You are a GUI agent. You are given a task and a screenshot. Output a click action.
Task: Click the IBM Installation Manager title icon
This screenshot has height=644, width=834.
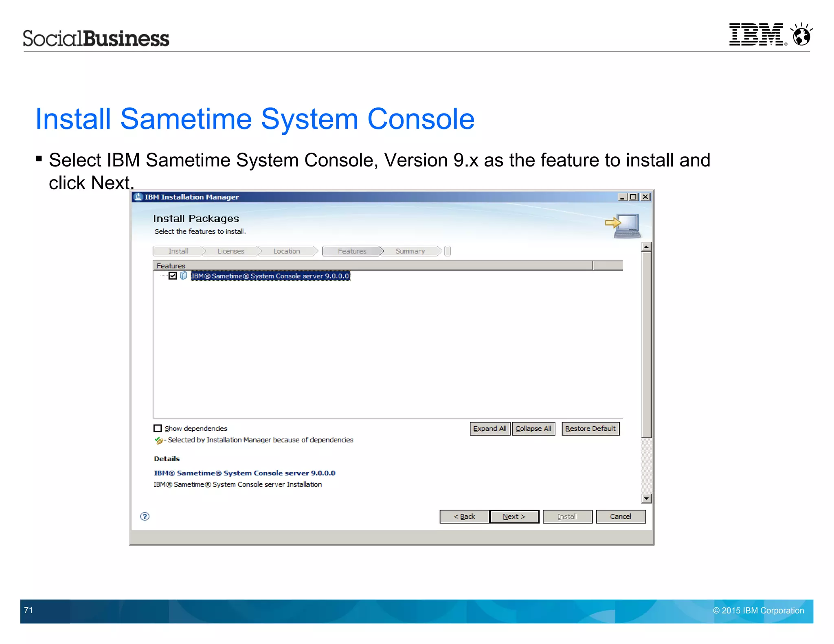point(138,197)
